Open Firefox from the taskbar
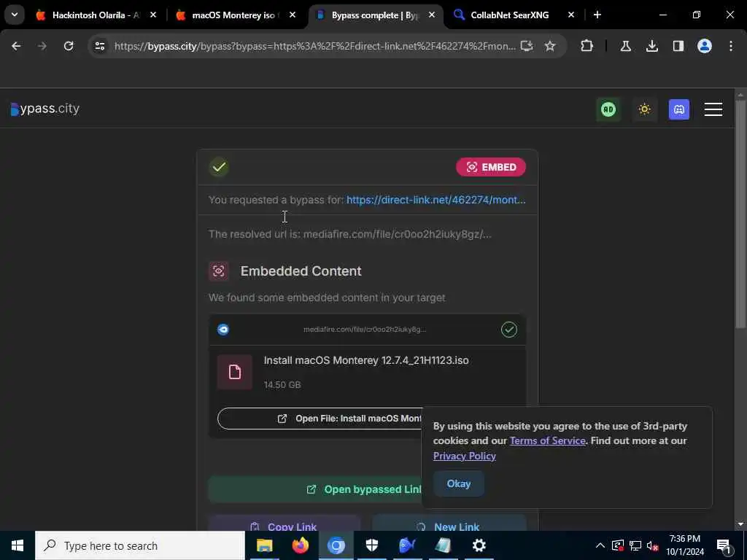 click(300, 545)
